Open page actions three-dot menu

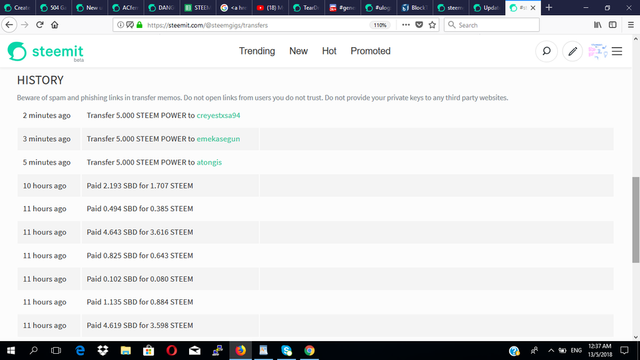[405, 25]
